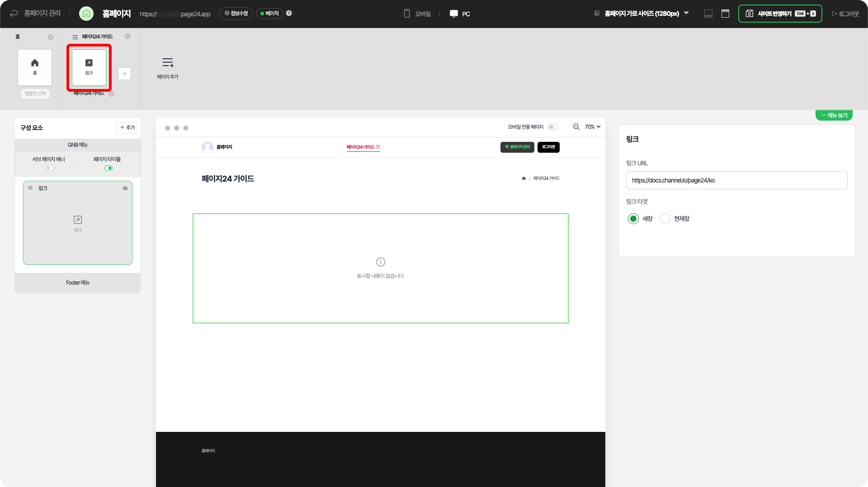This screenshot has width=868, height=487.
Task: Click the 페이지24 가이드 menu handle icon
Action: 75,37
